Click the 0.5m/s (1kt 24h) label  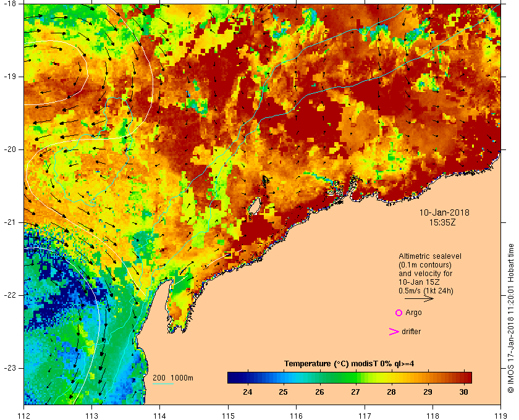[426, 291]
